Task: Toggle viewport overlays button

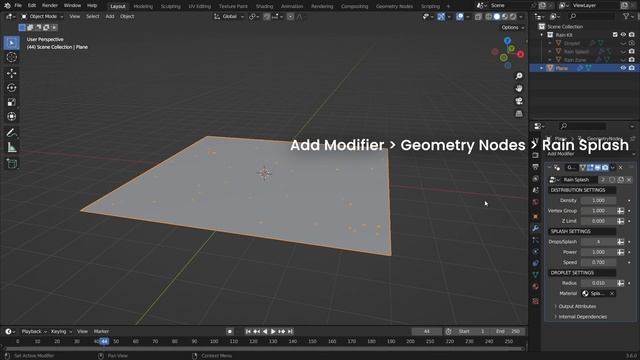Action: [x=460, y=17]
